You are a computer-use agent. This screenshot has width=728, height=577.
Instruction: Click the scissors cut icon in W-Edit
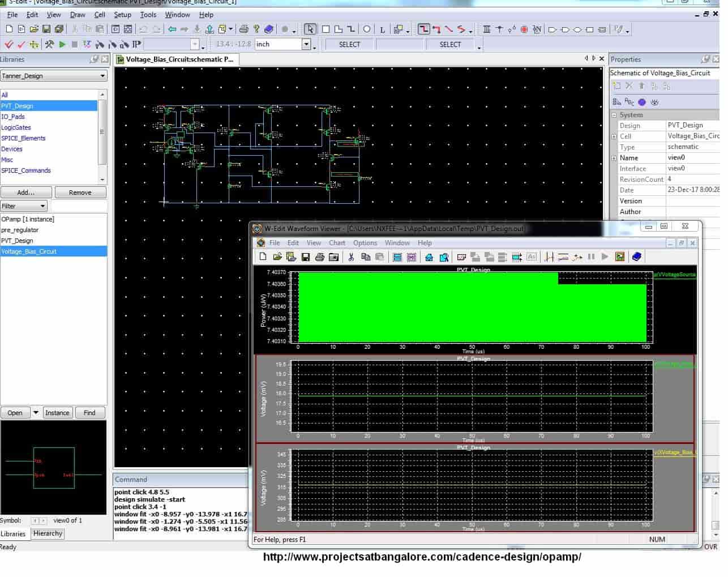click(351, 257)
